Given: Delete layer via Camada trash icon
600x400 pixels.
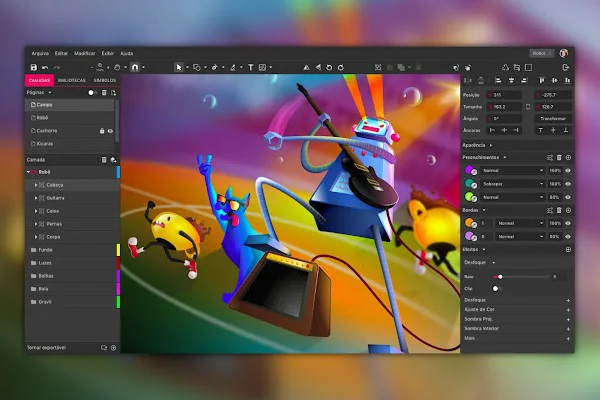Looking at the screenshot, I should 104,160.
